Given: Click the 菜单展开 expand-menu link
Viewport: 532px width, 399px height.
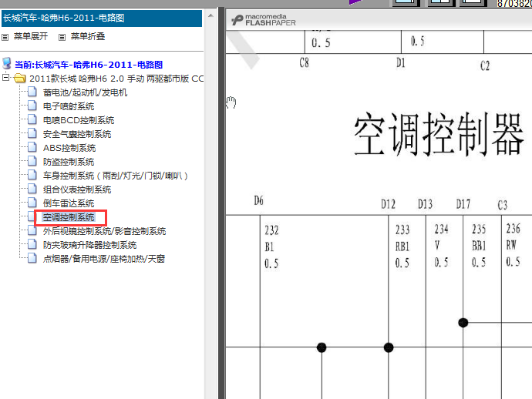Looking at the screenshot, I should point(31,36).
